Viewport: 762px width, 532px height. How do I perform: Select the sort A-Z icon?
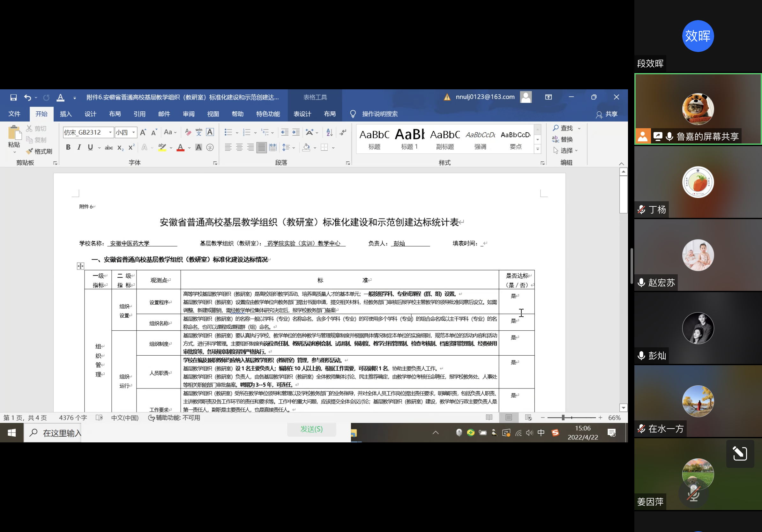coord(329,132)
